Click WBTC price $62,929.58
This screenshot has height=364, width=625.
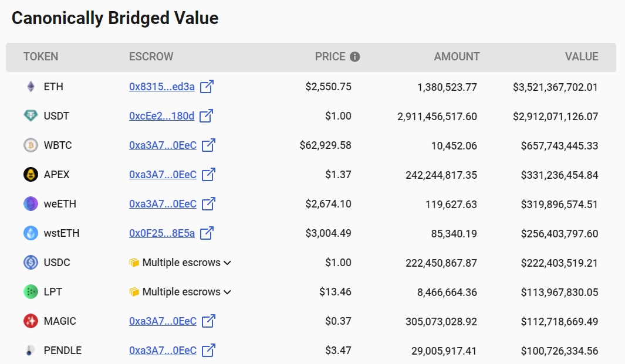[x=326, y=145]
